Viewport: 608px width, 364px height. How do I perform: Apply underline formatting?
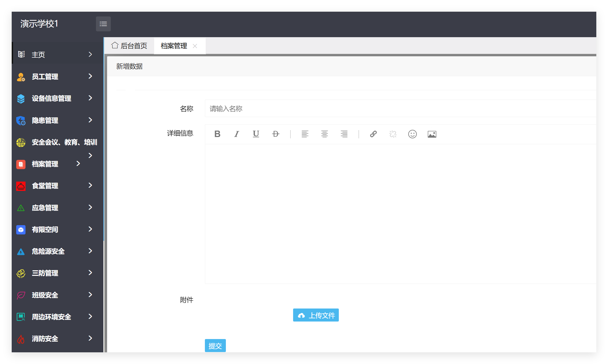pos(256,134)
